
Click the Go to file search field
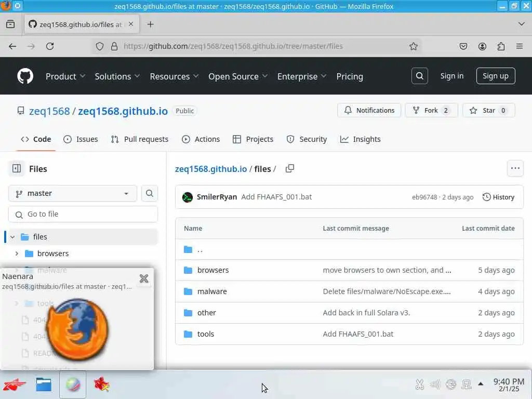(x=83, y=214)
